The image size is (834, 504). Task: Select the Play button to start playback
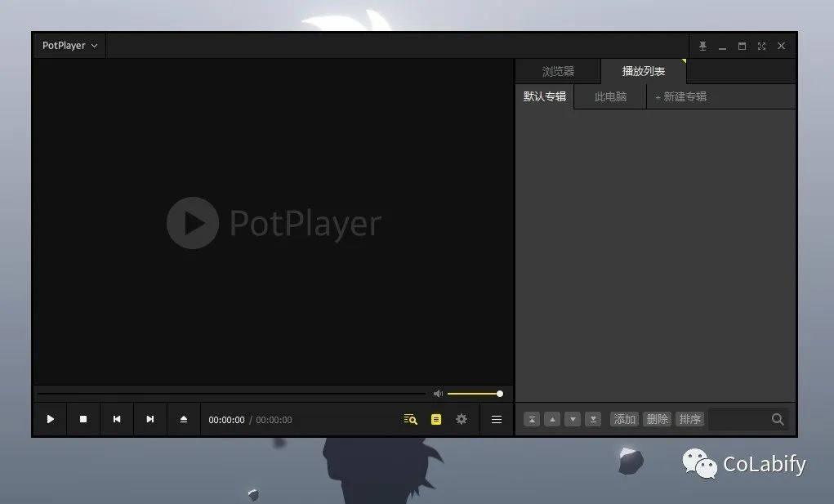point(50,418)
